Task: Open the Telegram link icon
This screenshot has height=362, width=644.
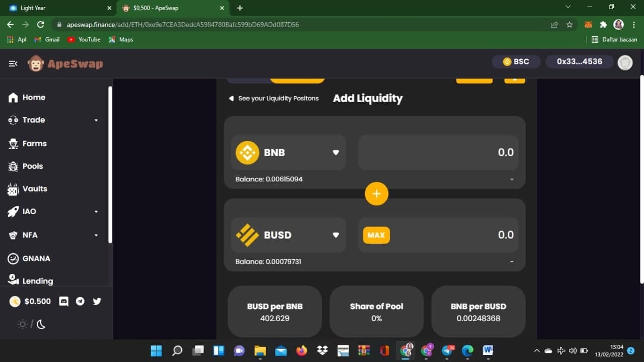Action: click(80, 301)
